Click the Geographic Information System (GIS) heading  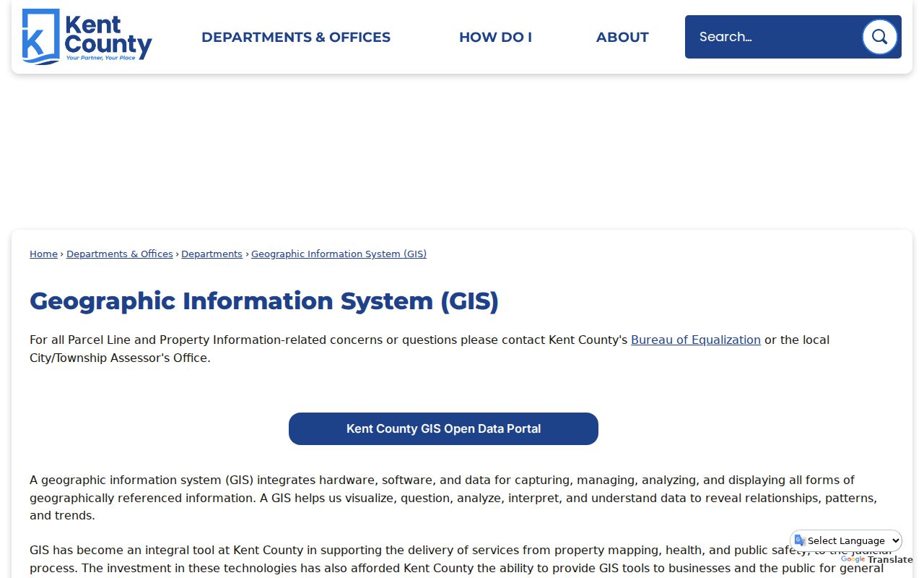coord(264,301)
